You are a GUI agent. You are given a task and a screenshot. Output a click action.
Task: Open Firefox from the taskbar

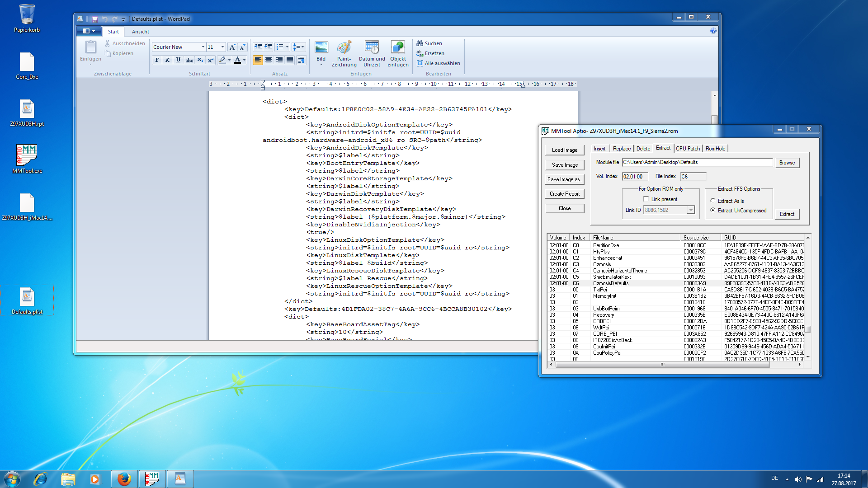[123, 479]
